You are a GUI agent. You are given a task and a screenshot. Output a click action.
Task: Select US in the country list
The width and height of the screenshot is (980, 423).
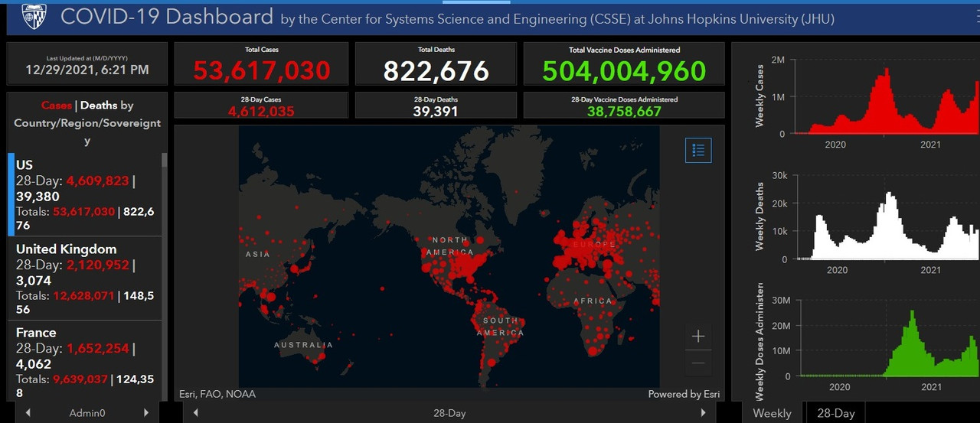pos(85,194)
